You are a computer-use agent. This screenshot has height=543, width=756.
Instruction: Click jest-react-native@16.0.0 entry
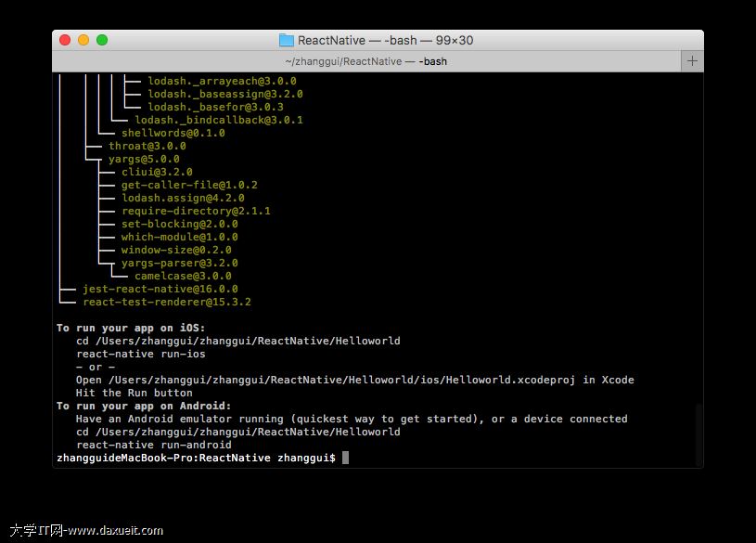point(160,290)
